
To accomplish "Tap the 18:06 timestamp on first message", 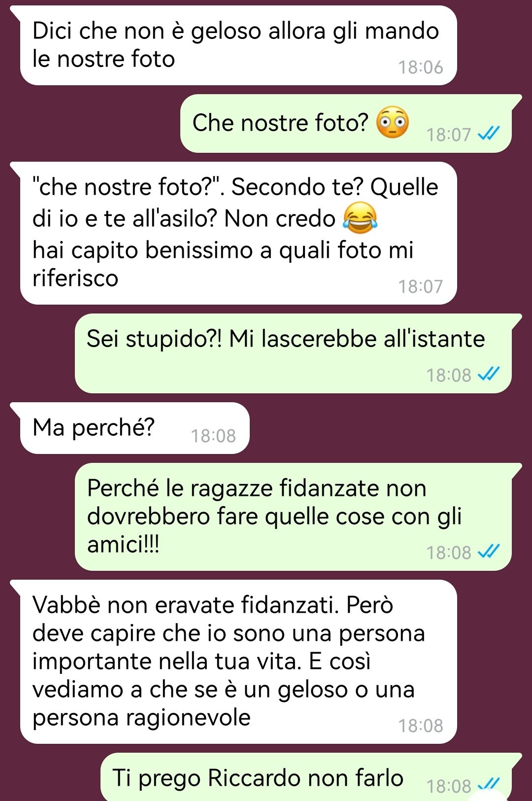I will pos(421,68).
